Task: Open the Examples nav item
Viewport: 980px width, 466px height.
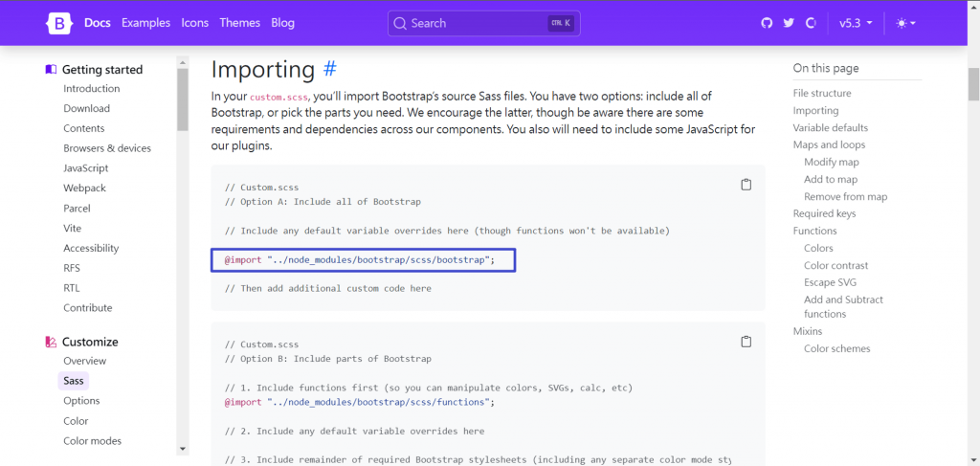Action: coord(145,23)
